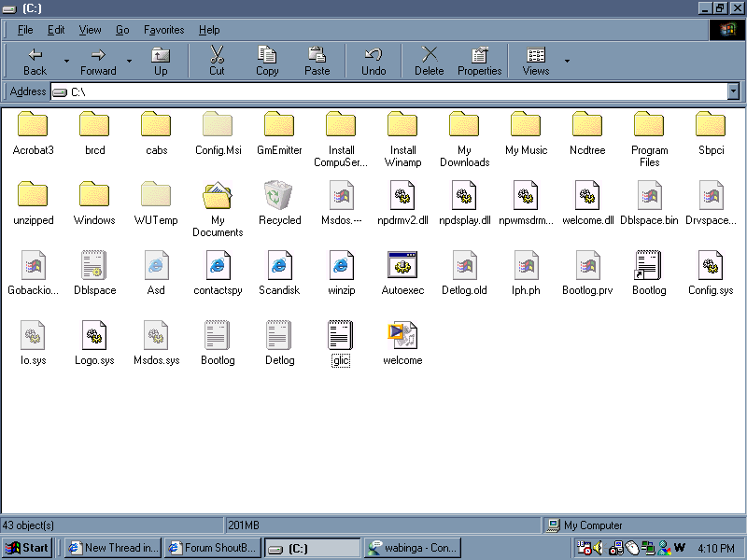
Task: Open the Favorites menu
Action: [164, 30]
